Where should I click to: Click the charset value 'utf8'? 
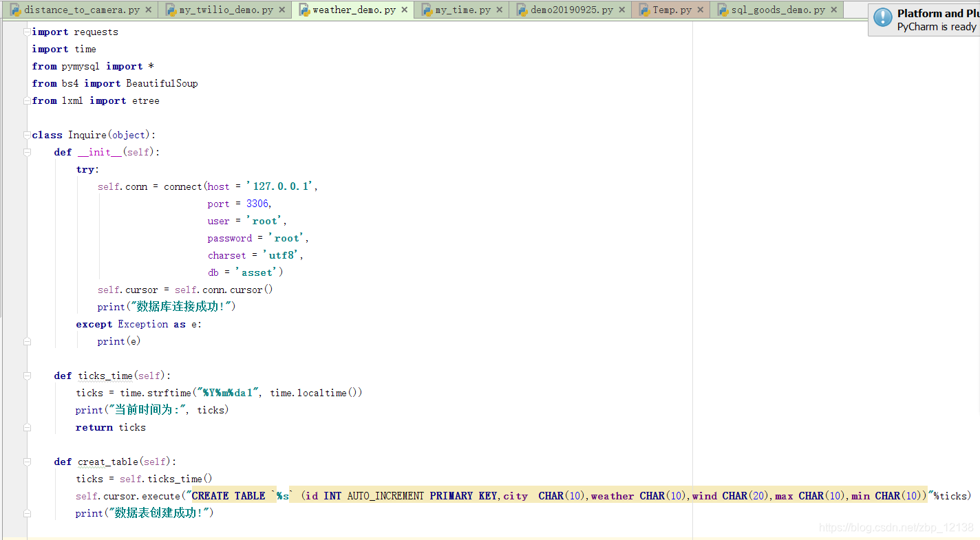click(281, 255)
